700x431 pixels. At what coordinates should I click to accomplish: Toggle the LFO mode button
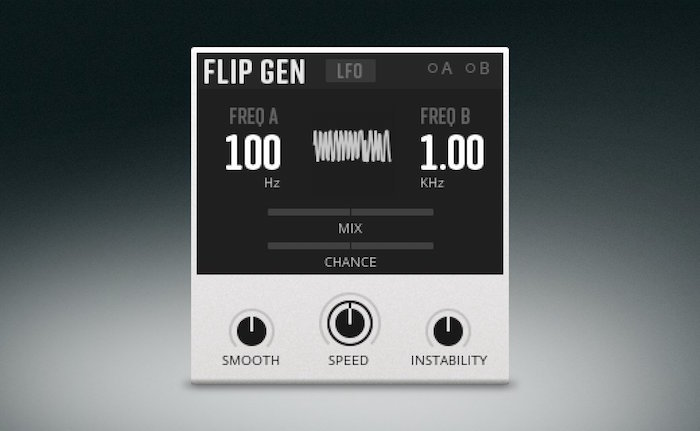[350, 71]
